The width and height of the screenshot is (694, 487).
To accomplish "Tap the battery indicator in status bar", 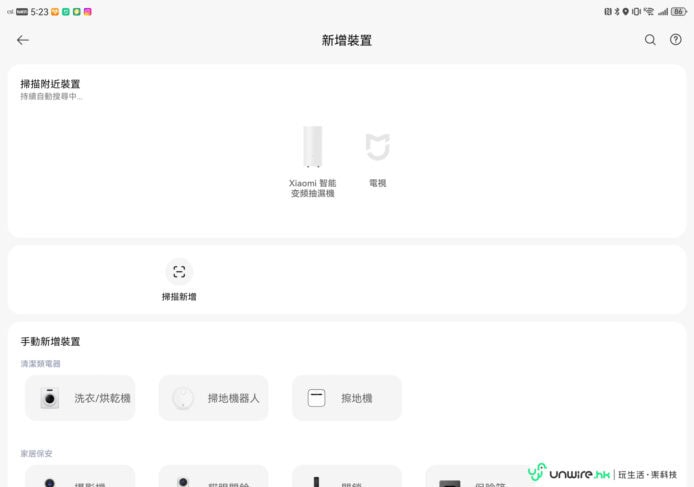I will click(x=679, y=12).
